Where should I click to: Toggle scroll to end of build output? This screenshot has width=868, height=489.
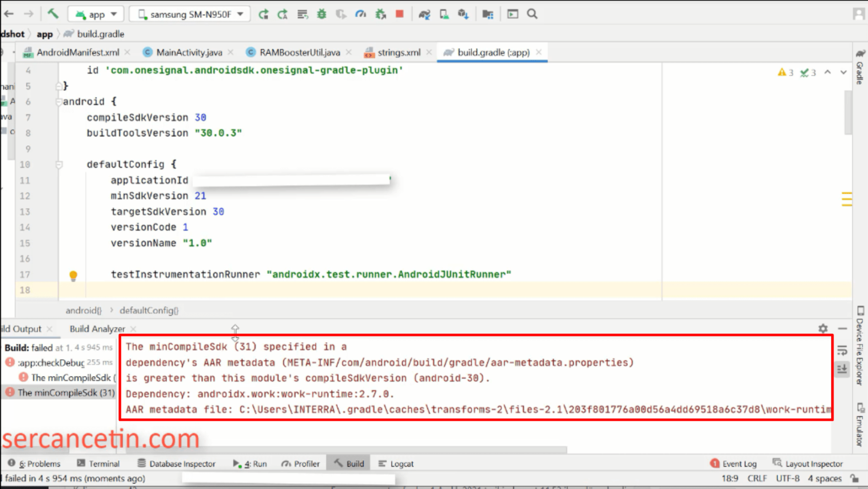coord(842,369)
